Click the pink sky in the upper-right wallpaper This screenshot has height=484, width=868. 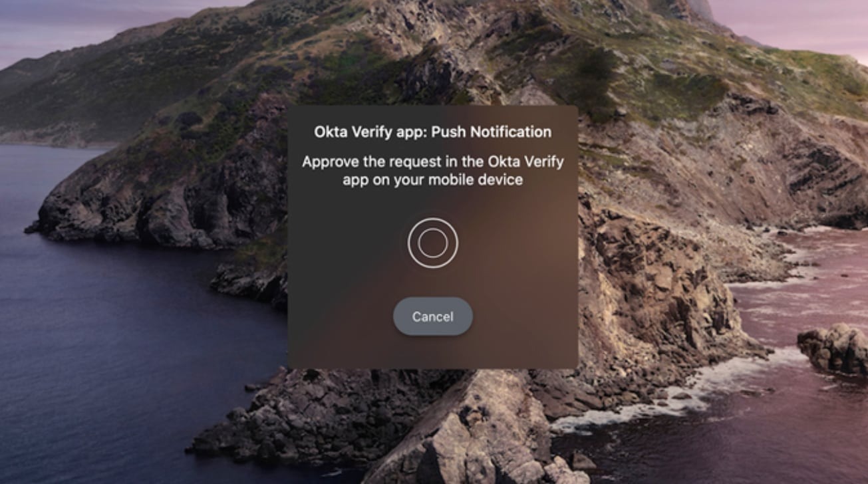point(798,23)
